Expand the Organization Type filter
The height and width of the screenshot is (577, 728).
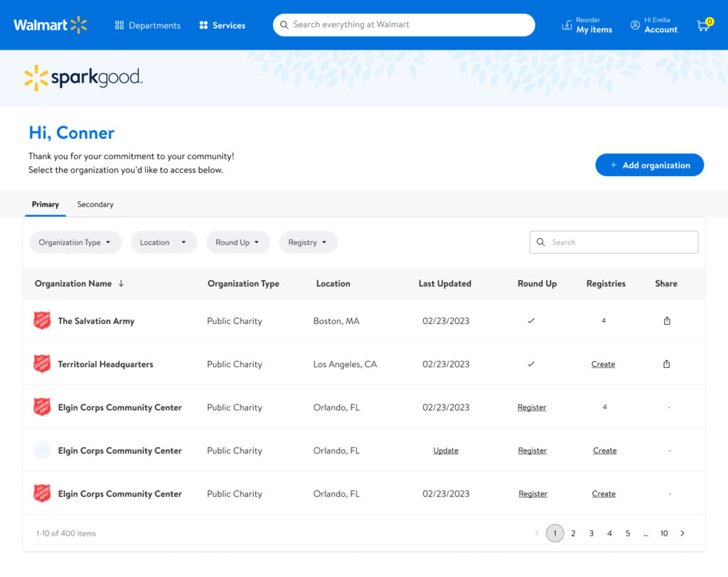tap(75, 242)
